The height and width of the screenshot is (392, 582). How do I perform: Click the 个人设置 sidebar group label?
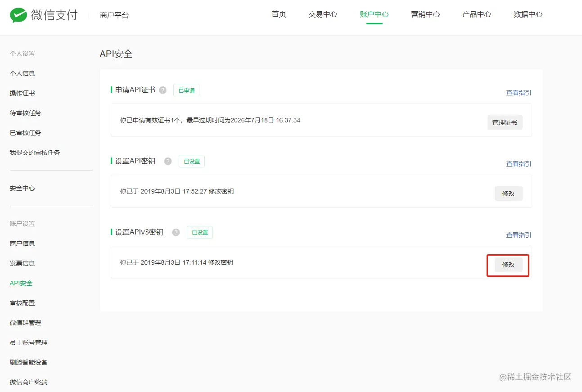click(23, 54)
